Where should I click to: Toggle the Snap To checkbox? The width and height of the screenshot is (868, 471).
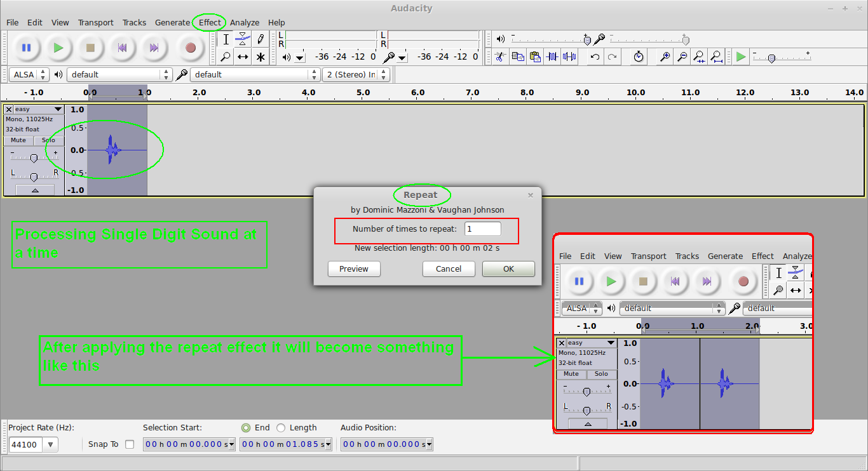[x=130, y=444]
